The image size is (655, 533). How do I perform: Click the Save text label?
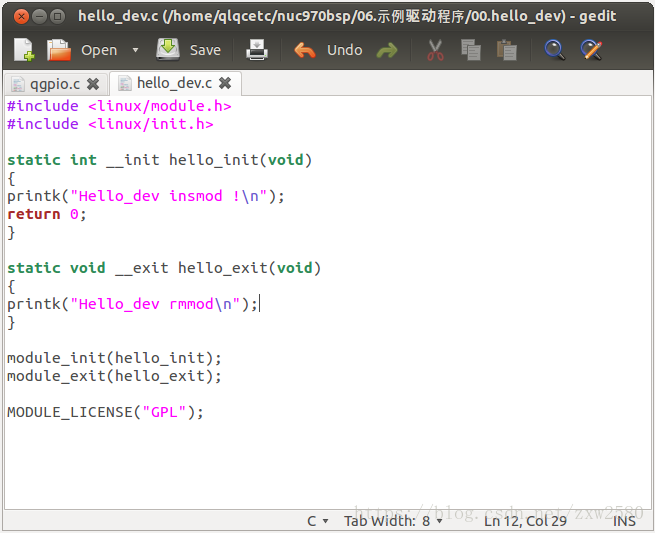[205, 50]
